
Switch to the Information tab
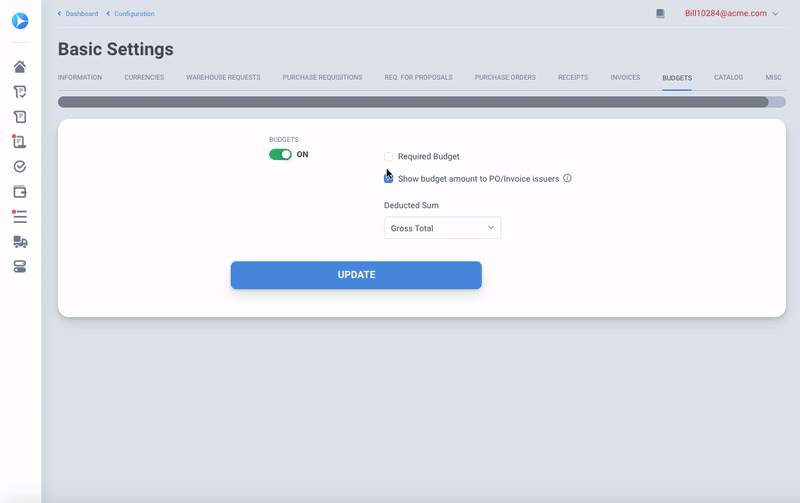(x=80, y=78)
